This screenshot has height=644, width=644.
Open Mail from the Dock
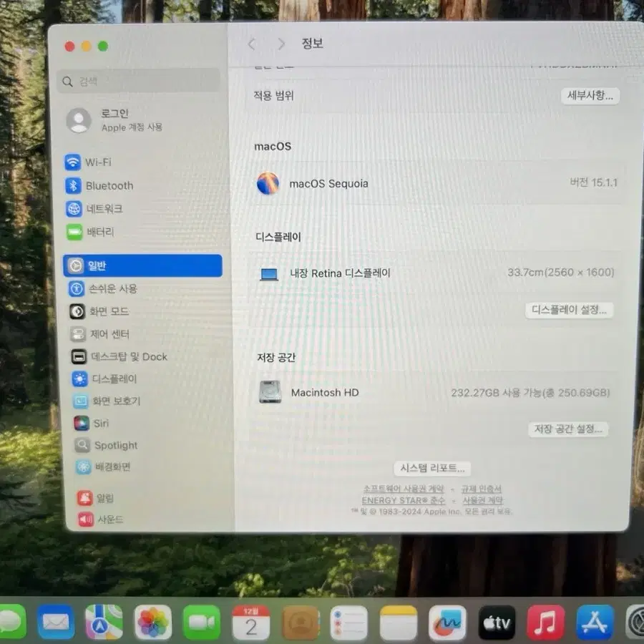[56, 622]
